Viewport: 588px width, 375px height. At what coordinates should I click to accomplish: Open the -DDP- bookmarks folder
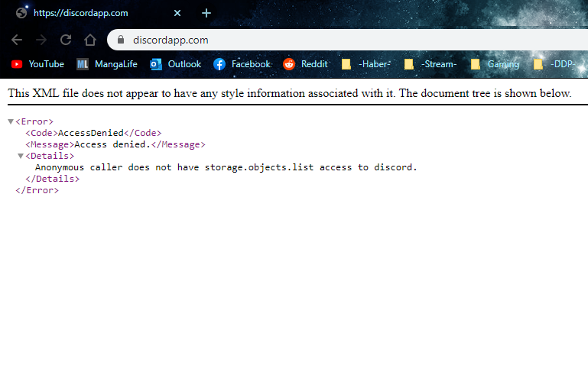pos(554,64)
